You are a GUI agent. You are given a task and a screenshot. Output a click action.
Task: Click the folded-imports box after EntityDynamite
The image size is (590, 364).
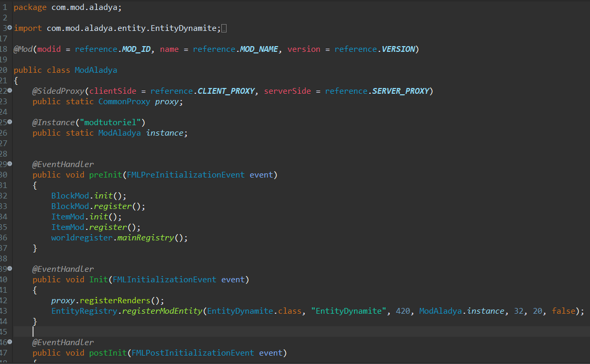click(x=224, y=28)
